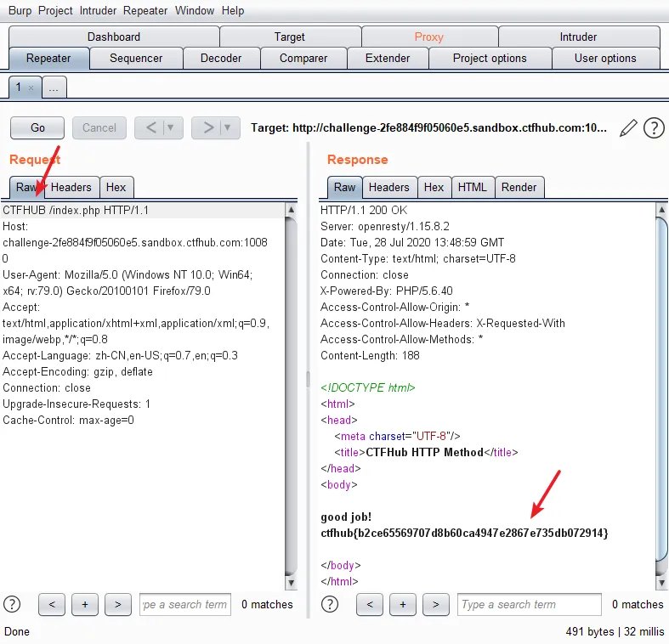Select the Repeater tool tab

[48, 58]
